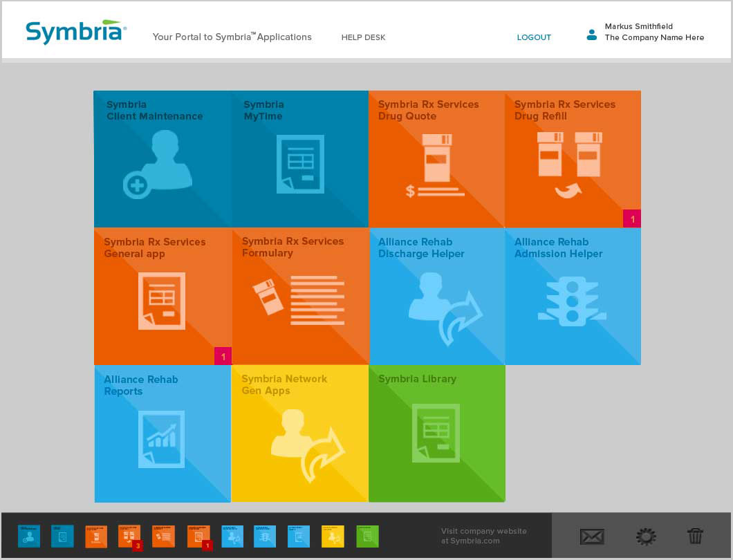Click the Drug Refill notification badge

click(631, 218)
